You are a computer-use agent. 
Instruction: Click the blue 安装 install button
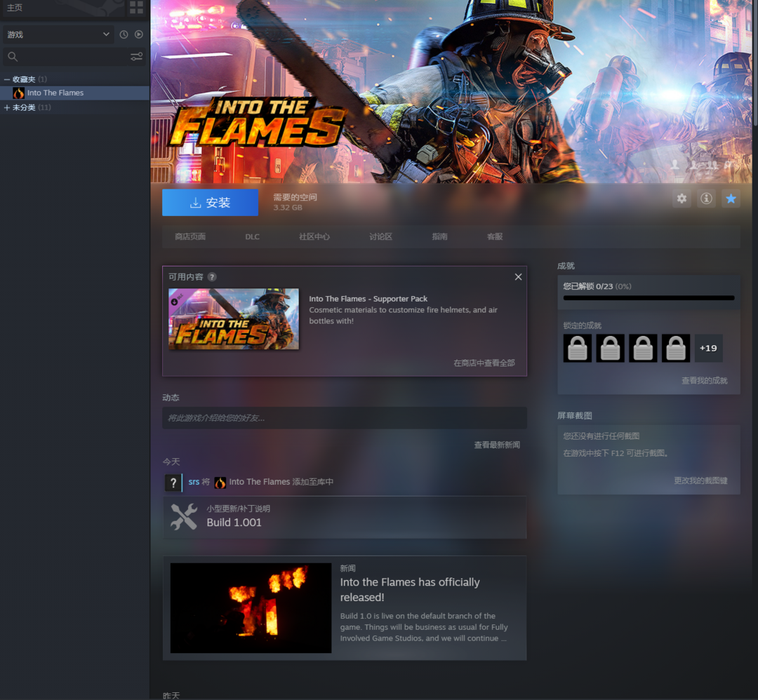211,203
